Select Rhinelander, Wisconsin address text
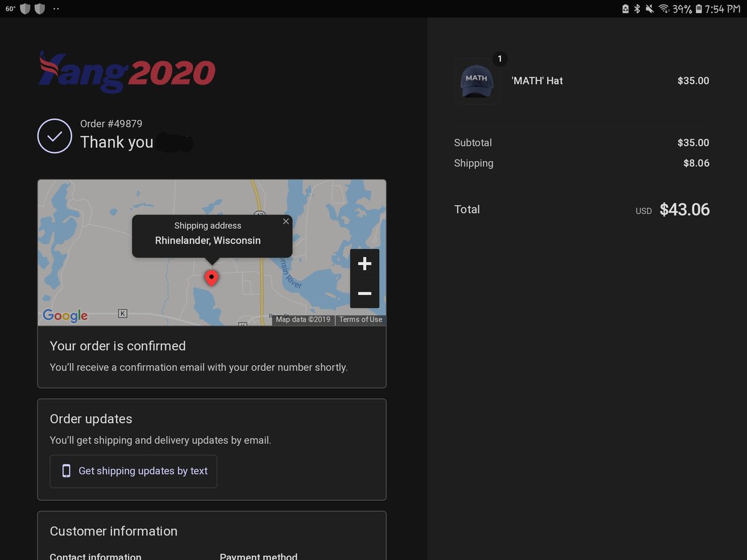 (208, 240)
